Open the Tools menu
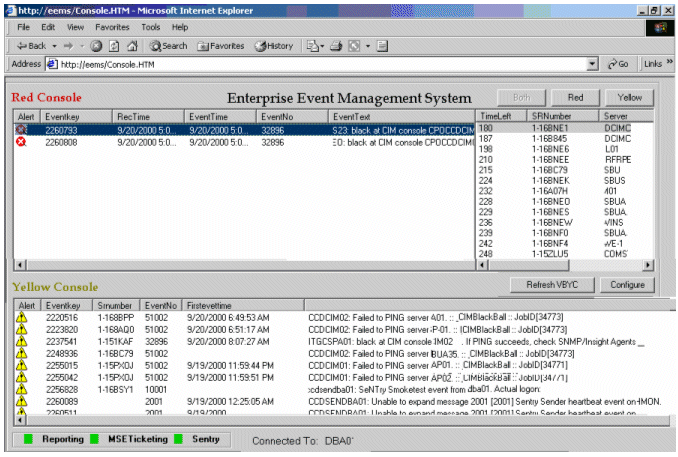The height and width of the screenshot is (457, 678). (150, 26)
